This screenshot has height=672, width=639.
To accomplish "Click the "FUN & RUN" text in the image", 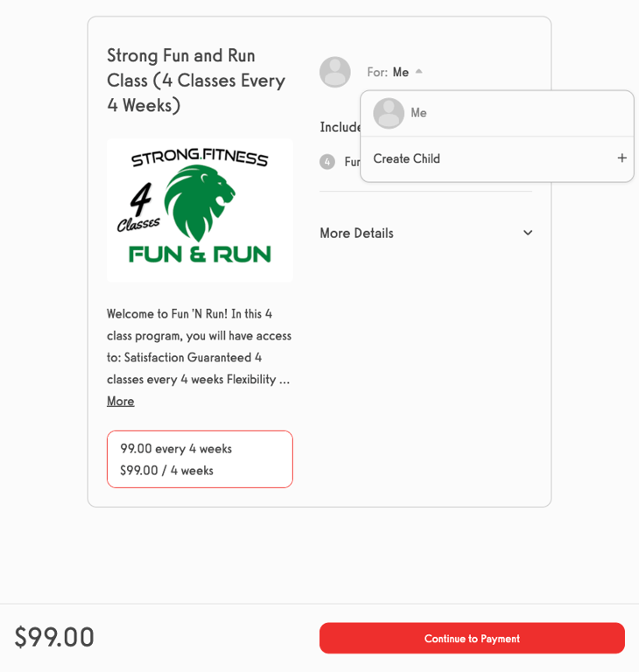I will (x=200, y=254).
